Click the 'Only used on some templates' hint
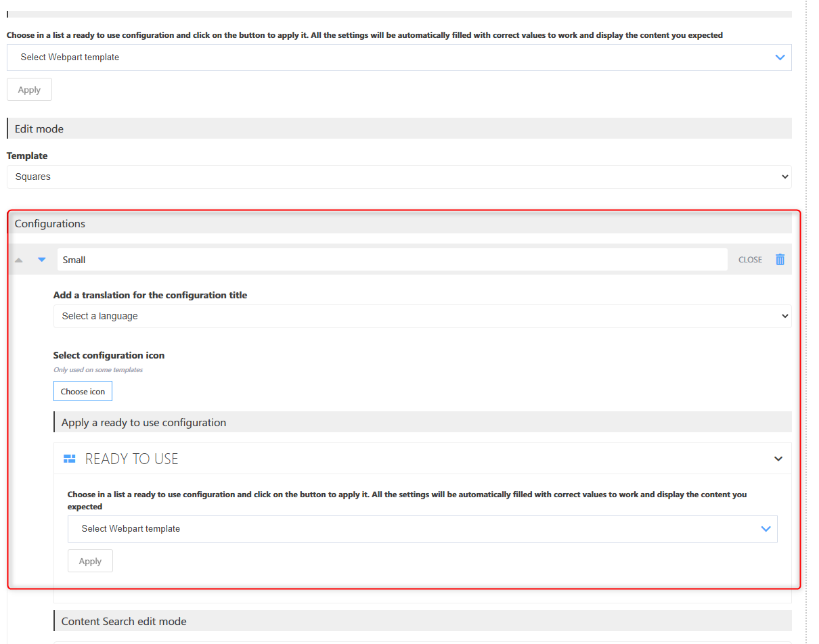This screenshot has width=819, height=644. [x=98, y=370]
